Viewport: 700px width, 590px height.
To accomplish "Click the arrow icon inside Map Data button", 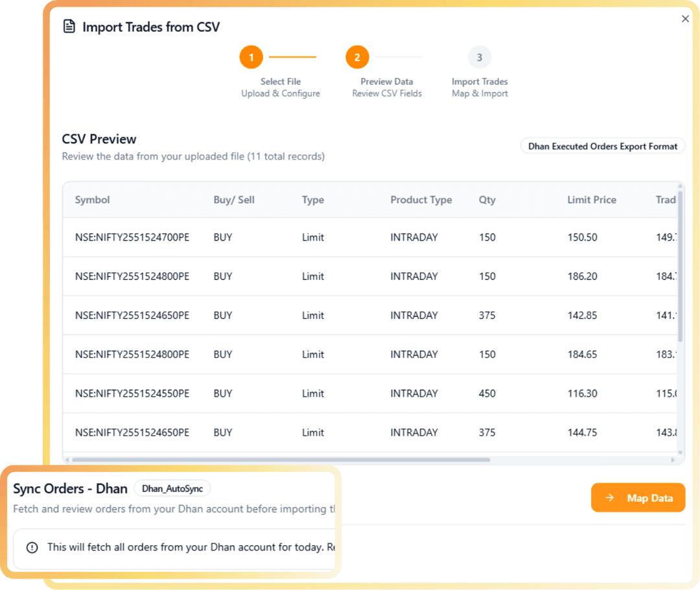I will 609,497.
